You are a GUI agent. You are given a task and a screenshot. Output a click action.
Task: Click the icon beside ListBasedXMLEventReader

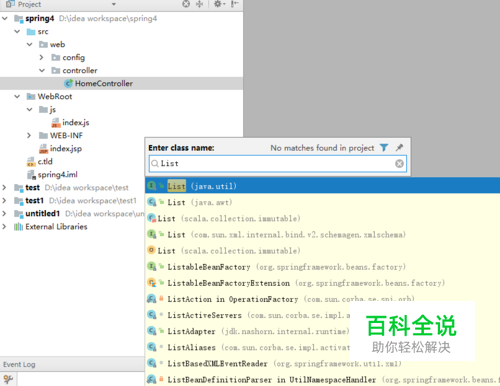(152, 363)
